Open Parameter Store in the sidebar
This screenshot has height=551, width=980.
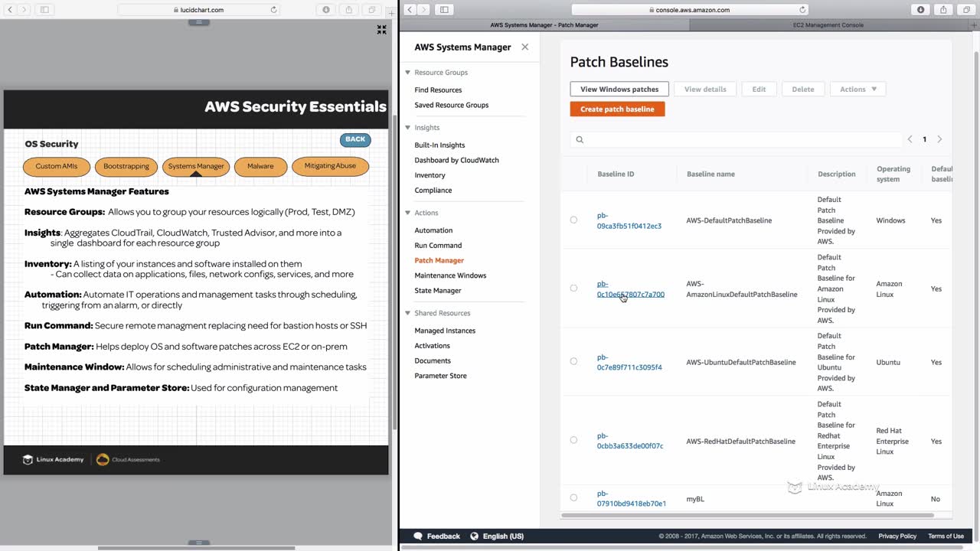[x=440, y=376]
